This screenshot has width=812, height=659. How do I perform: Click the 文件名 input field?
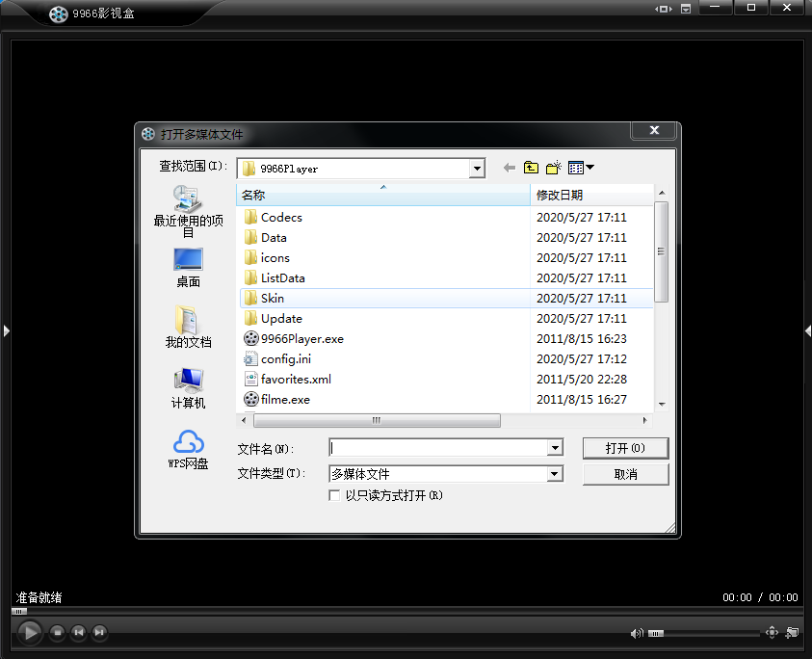point(438,448)
